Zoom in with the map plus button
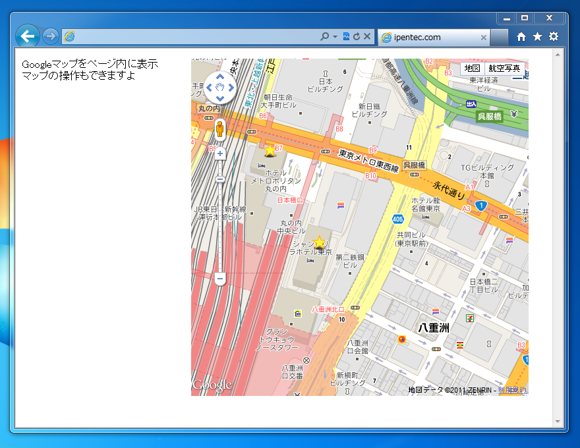Image resolution: width=580 pixels, height=448 pixels. click(220, 153)
